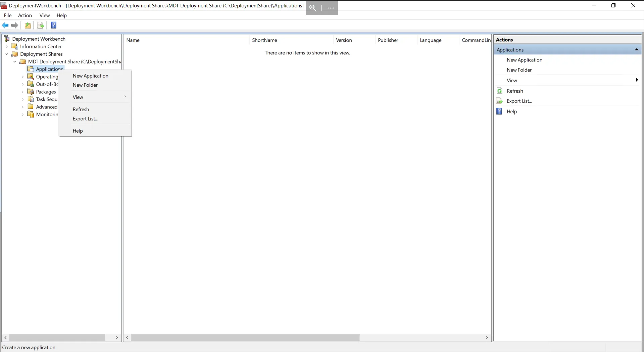Click New Folder in the Actions pane

519,70
